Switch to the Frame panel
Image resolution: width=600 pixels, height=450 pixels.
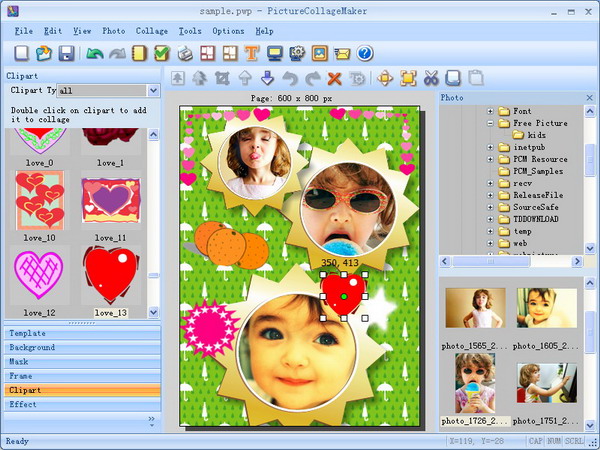82,376
